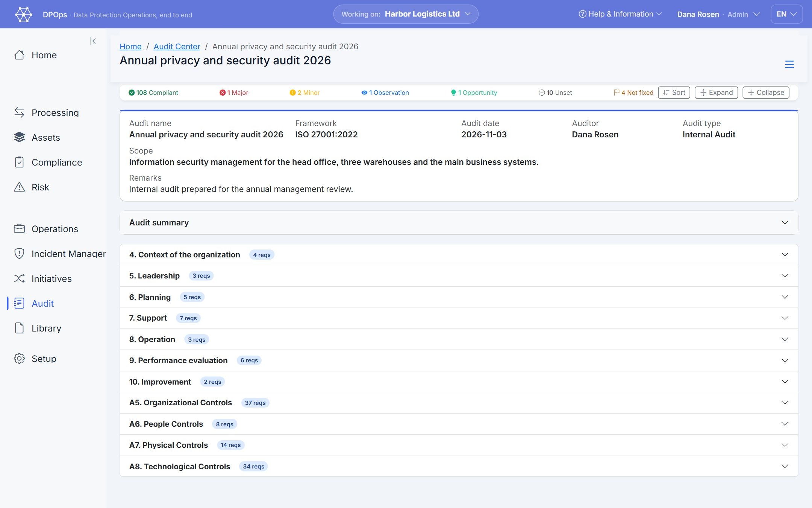Click the Setup gear icon

click(19, 359)
